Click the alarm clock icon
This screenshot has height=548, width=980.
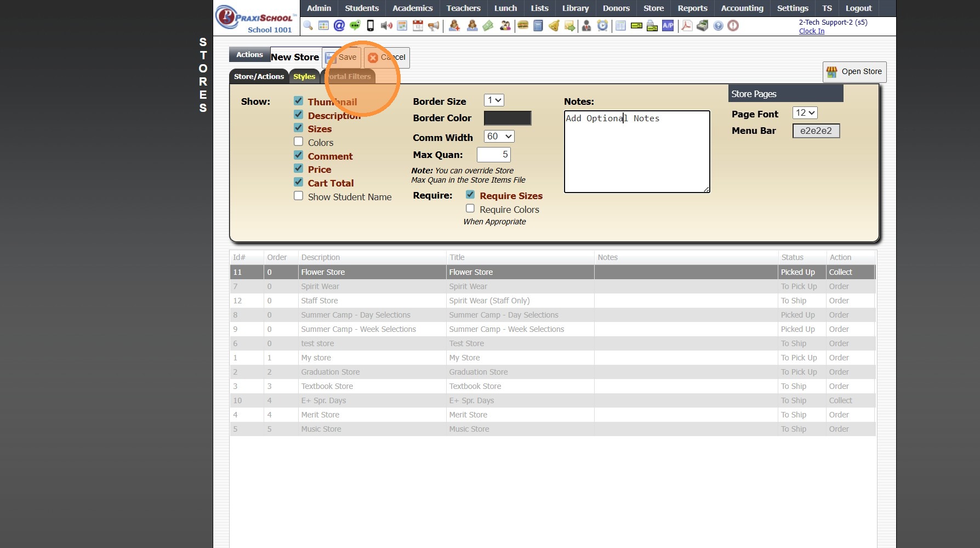(x=602, y=25)
